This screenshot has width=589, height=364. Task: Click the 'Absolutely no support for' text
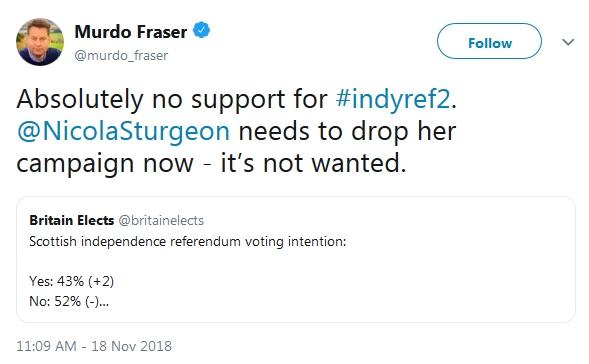(x=172, y=99)
